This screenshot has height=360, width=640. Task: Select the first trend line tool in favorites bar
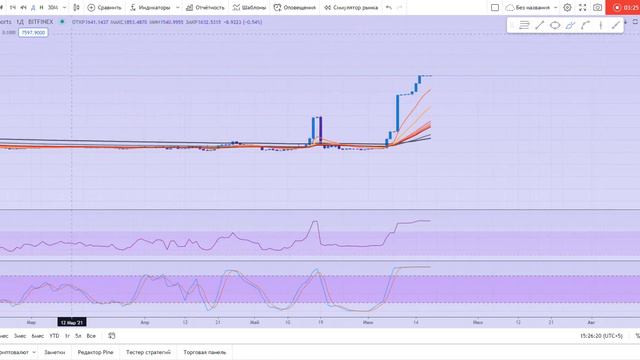tap(540, 25)
